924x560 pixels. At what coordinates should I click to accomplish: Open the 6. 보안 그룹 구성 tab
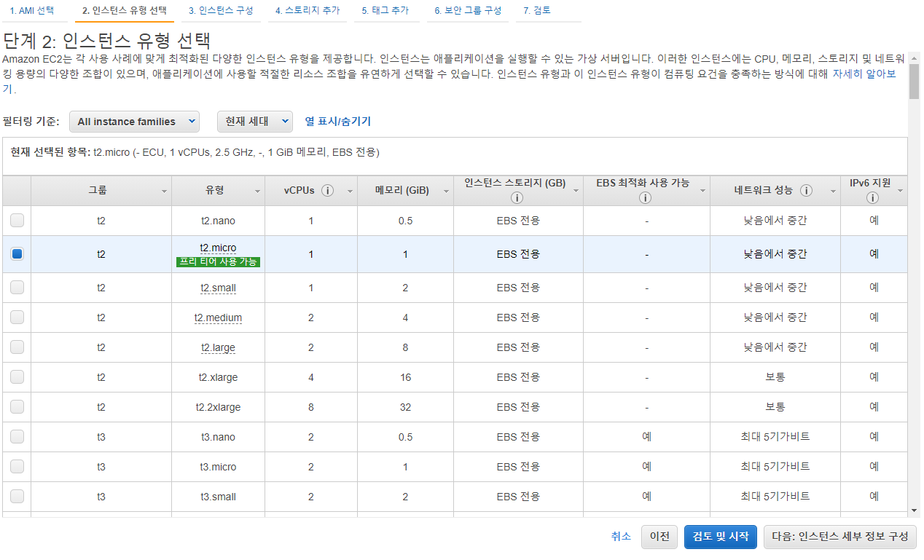(468, 11)
